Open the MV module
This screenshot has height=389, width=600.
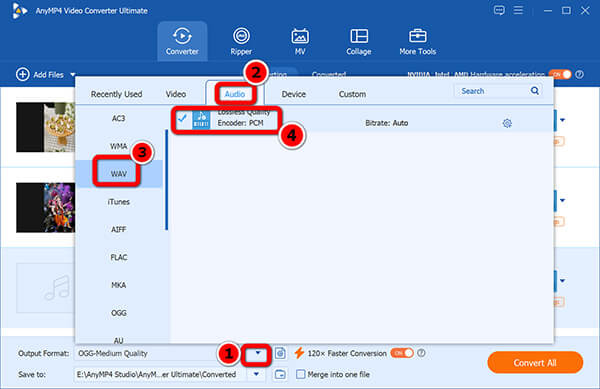click(300, 41)
